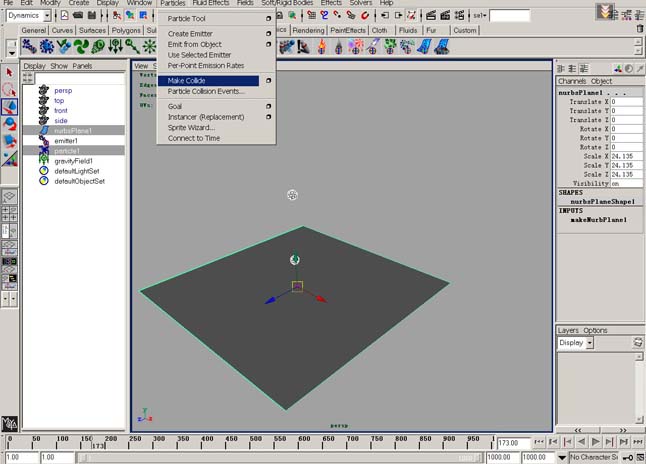Open Goal option box

[x=268, y=106]
